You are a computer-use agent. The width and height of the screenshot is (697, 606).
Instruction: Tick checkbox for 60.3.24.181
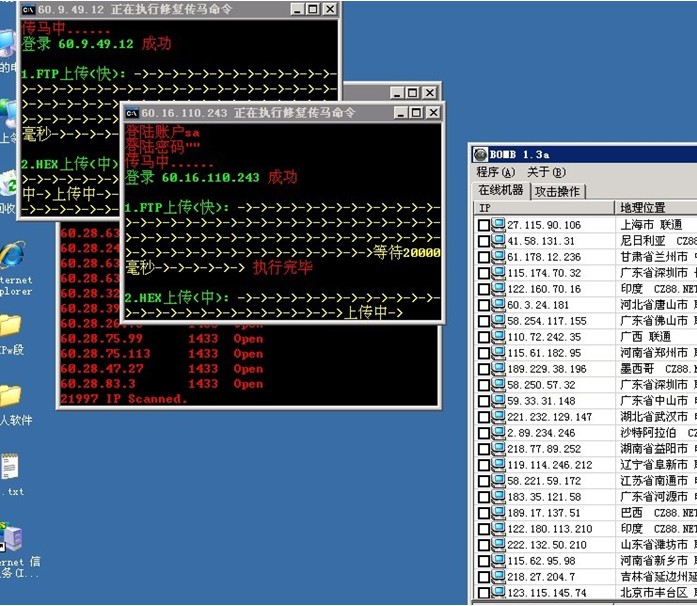(x=484, y=305)
